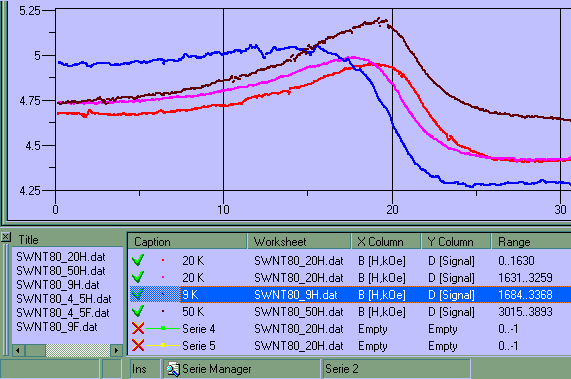Toggle visibility checkmark of the 50 K series
The width and height of the screenshot is (571, 379).
coord(138,311)
